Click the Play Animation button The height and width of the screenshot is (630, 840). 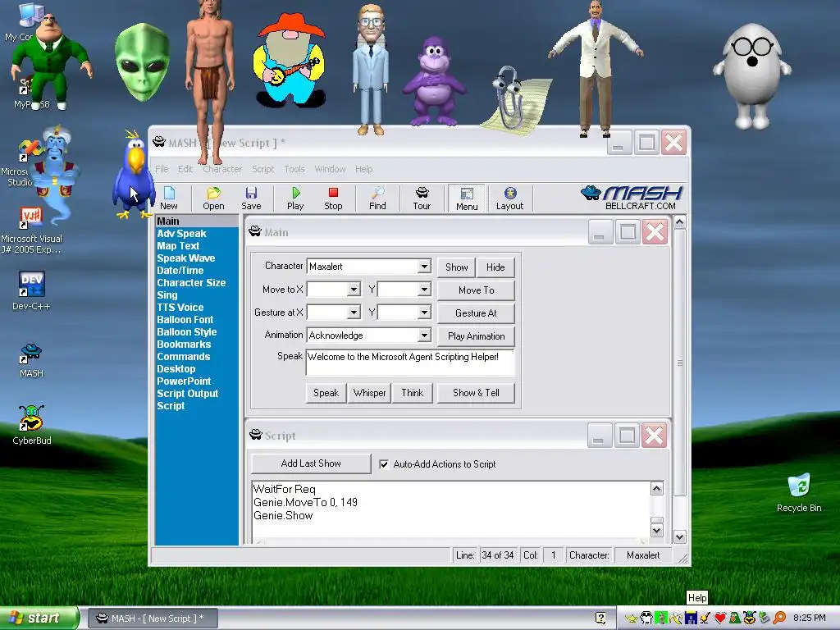pyautogui.click(x=477, y=336)
